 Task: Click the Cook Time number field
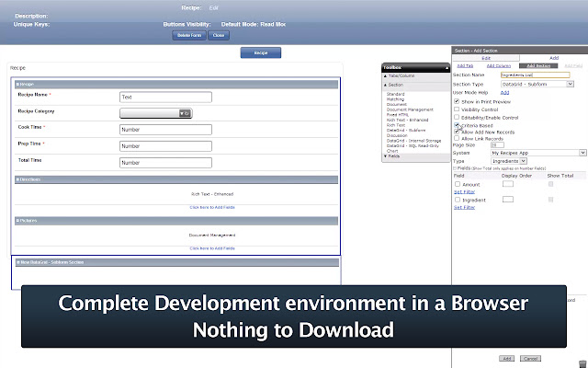(x=165, y=130)
